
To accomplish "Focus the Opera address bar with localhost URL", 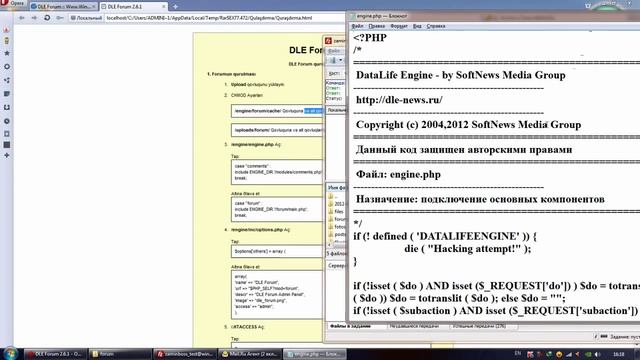I will [x=224, y=18].
